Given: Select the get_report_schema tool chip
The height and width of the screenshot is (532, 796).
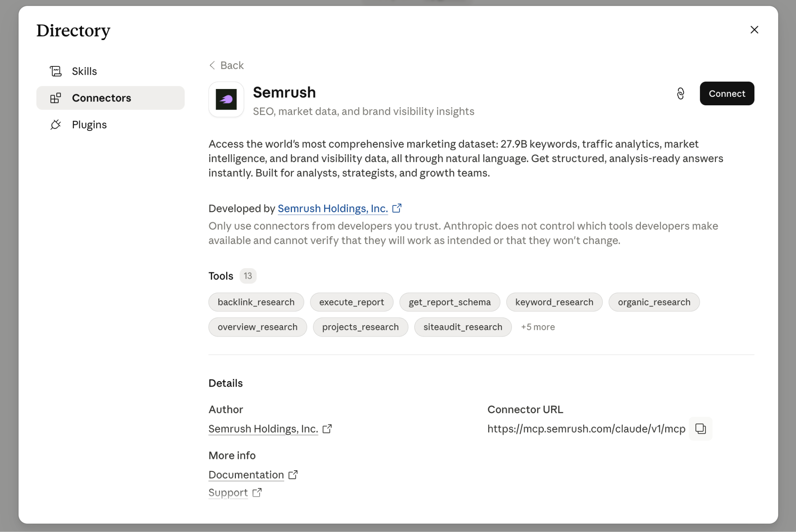Looking at the screenshot, I should click(450, 302).
